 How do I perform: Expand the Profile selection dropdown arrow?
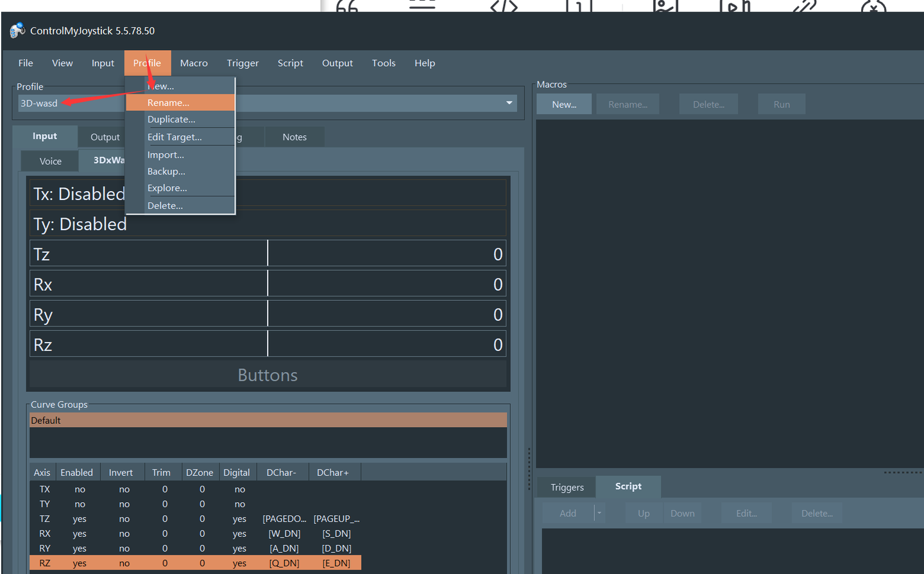click(x=509, y=103)
